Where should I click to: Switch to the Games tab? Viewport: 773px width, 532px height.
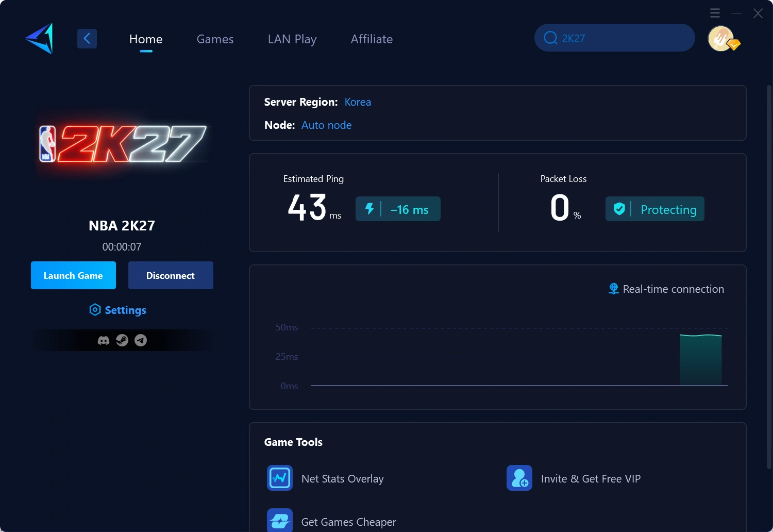click(x=215, y=39)
